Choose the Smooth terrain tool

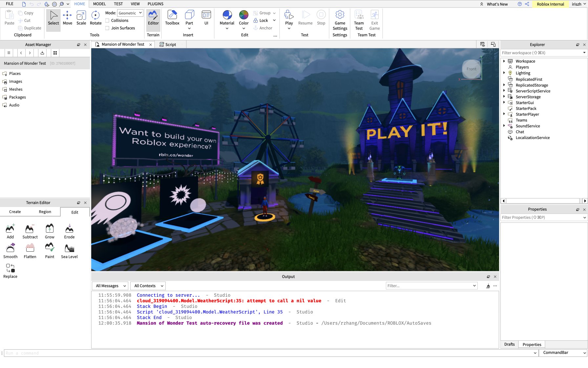click(10, 251)
